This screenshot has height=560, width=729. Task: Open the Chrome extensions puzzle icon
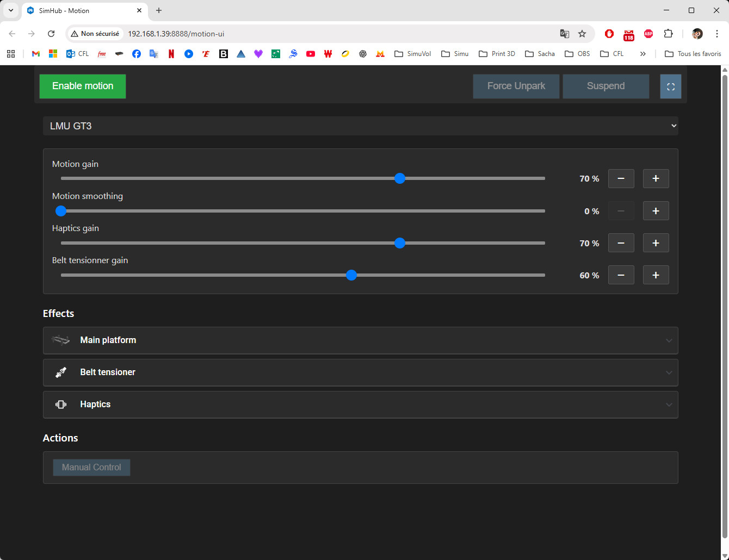pyautogui.click(x=668, y=34)
